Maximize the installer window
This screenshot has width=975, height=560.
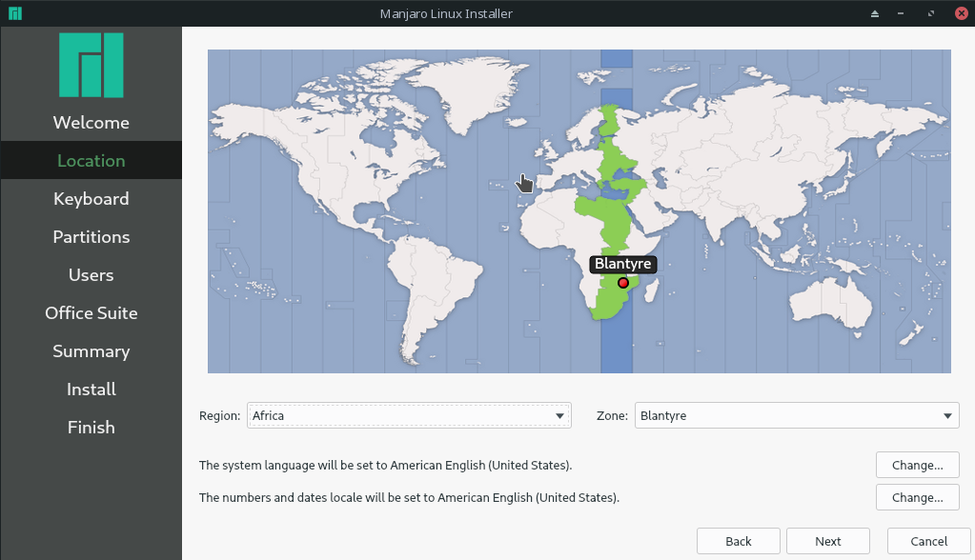(931, 13)
